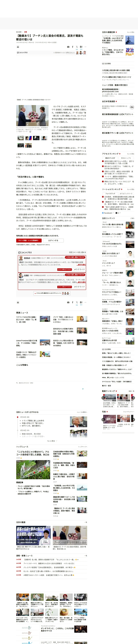Open the Putin and Akie main article photo
The image size is (138, 644).
[x=32, y=115]
